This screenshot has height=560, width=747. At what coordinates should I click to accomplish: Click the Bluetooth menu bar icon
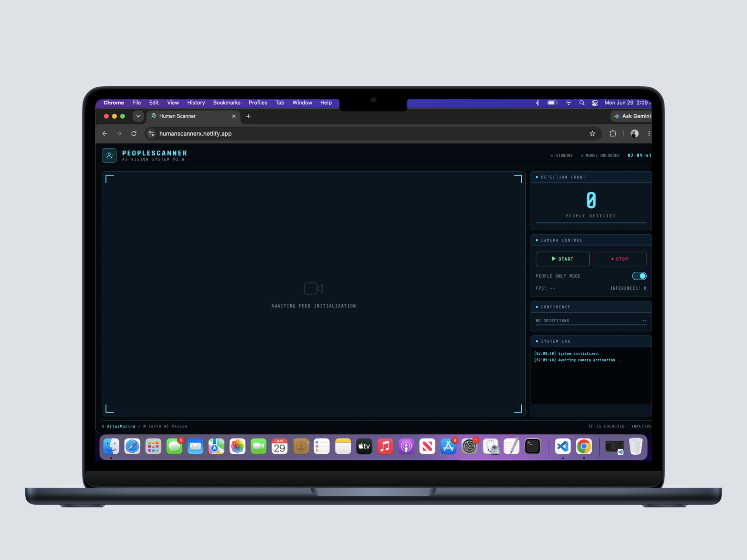(x=537, y=103)
